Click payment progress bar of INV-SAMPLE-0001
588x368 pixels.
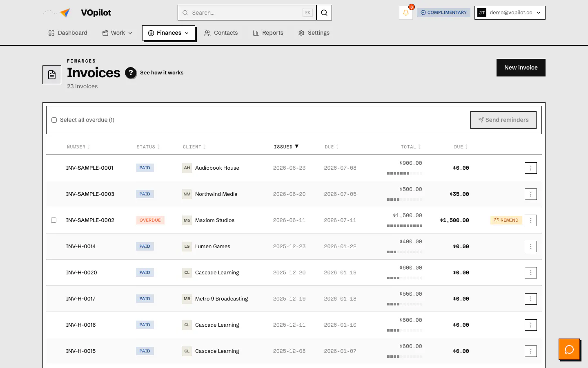point(405,174)
